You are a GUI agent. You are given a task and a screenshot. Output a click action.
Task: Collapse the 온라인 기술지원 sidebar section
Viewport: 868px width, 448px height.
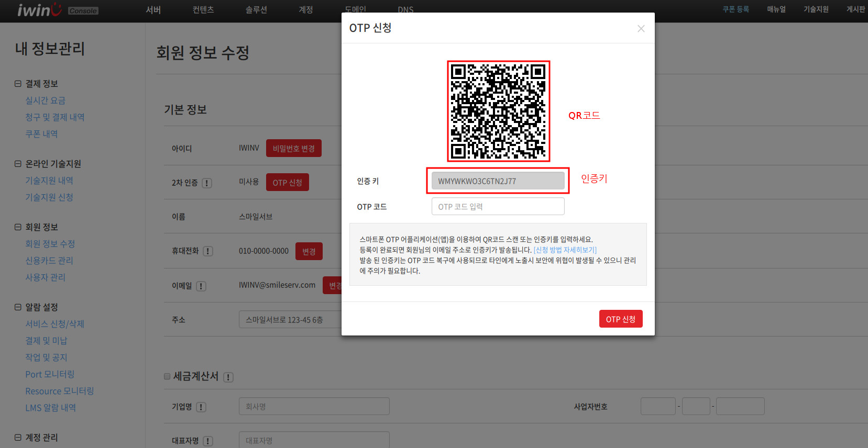(18, 164)
